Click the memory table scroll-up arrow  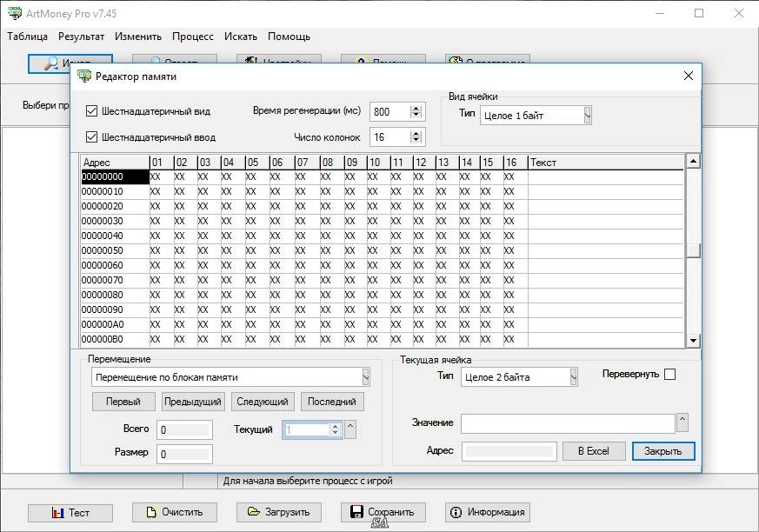point(693,161)
